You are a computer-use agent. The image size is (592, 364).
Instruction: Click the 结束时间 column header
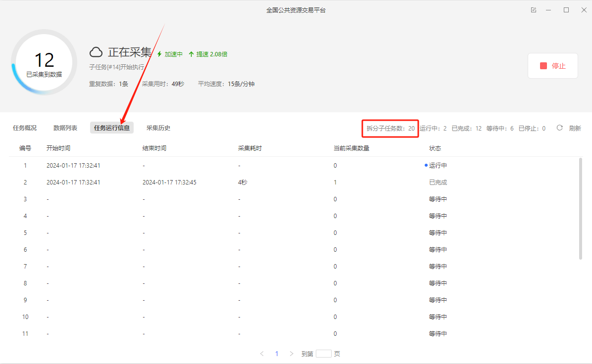pyautogui.click(x=154, y=148)
